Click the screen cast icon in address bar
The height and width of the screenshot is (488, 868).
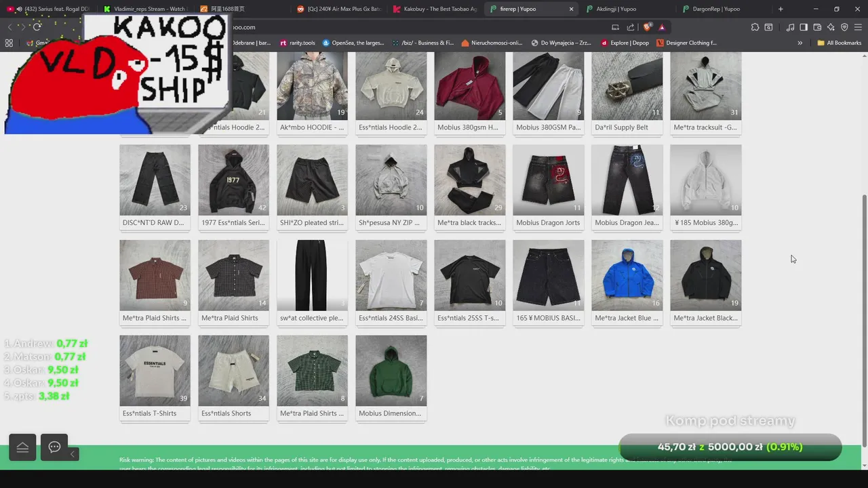click(615, 27)
